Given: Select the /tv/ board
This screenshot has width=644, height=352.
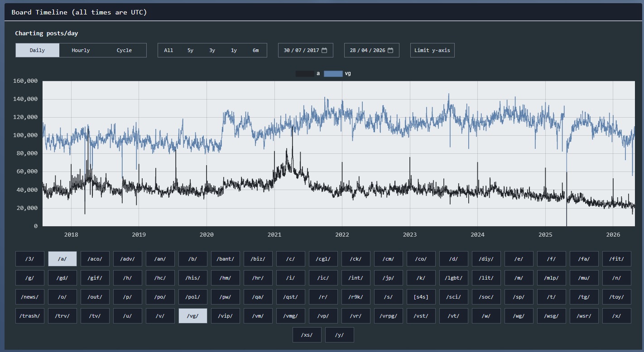Looking at the screenshot, I should 95,316.
